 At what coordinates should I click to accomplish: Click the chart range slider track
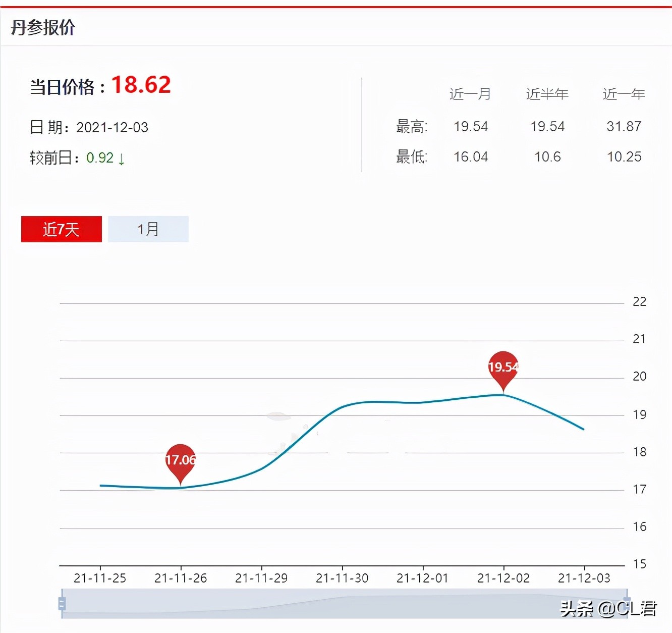click(344, 604)
